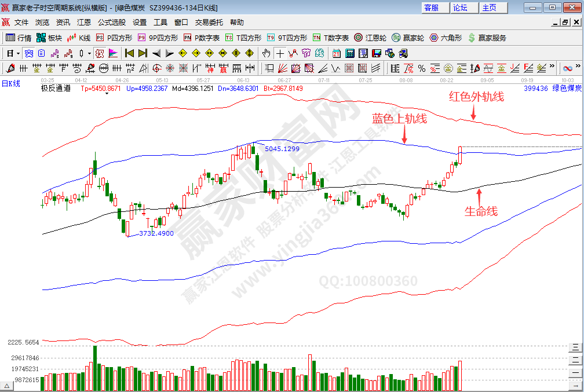
Task: Open the 交易委托 menu
Action: point(209,23)
